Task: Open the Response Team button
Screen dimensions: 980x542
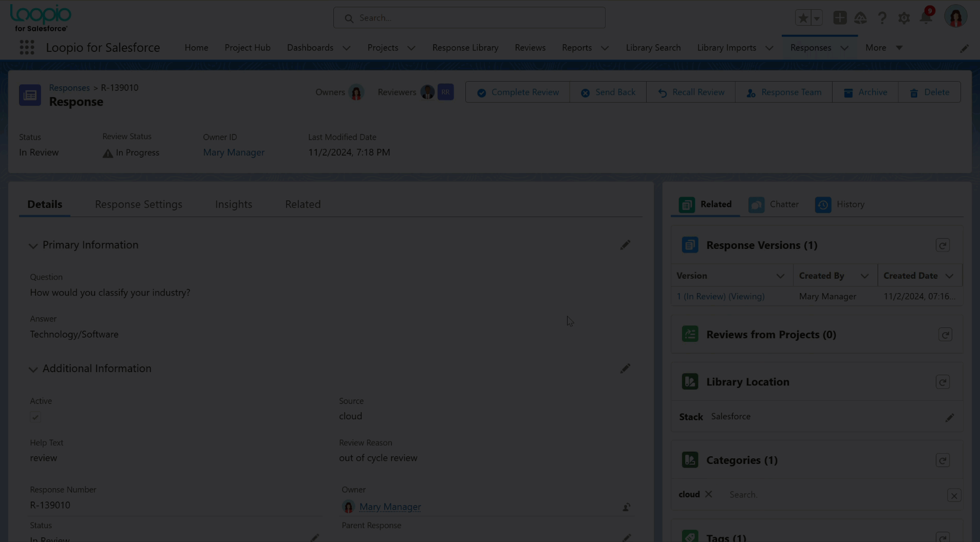Action: click(x=784, y=92)
